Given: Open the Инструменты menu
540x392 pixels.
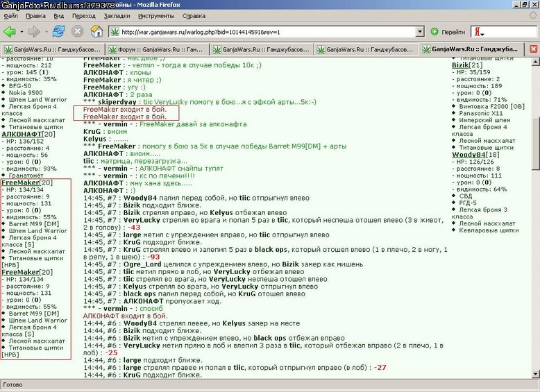Looking at the screenshot, I should tap(156, 16).
